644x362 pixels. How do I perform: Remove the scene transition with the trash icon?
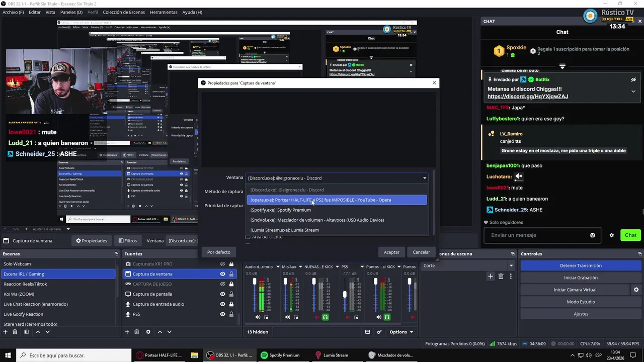(501, 276)
